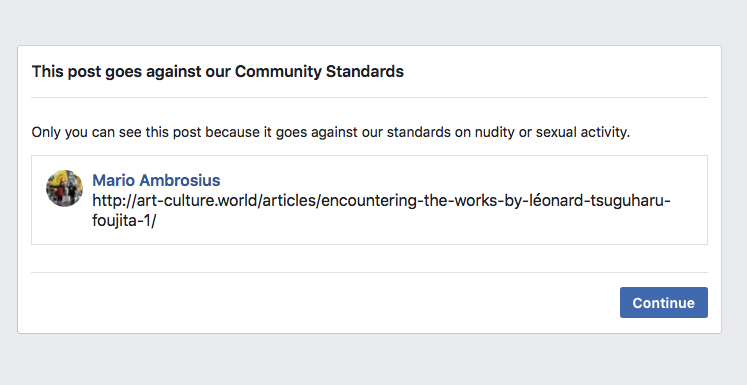Click the gray page background above the dialog
This screenshot has height=385, width=747.
point(374,21)
